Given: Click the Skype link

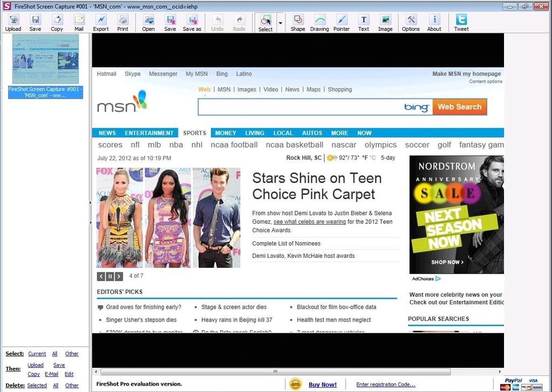Looking at the screenshot, I should pyautogui.click(x=133, y=74).
